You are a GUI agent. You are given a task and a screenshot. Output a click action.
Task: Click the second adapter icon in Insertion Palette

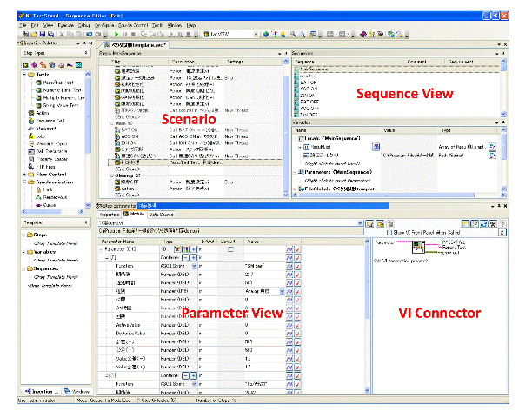[x=34, y=65]
